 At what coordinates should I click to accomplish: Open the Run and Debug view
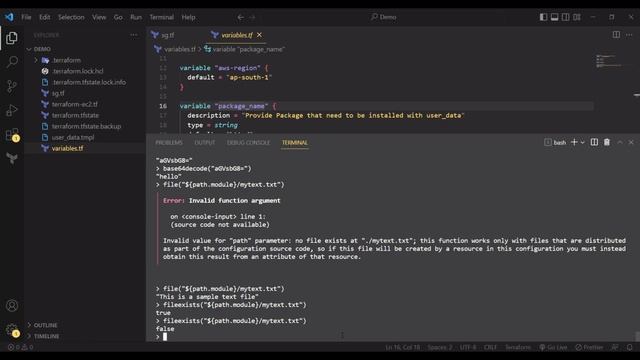pyautogui.click(x=12, y=110)
